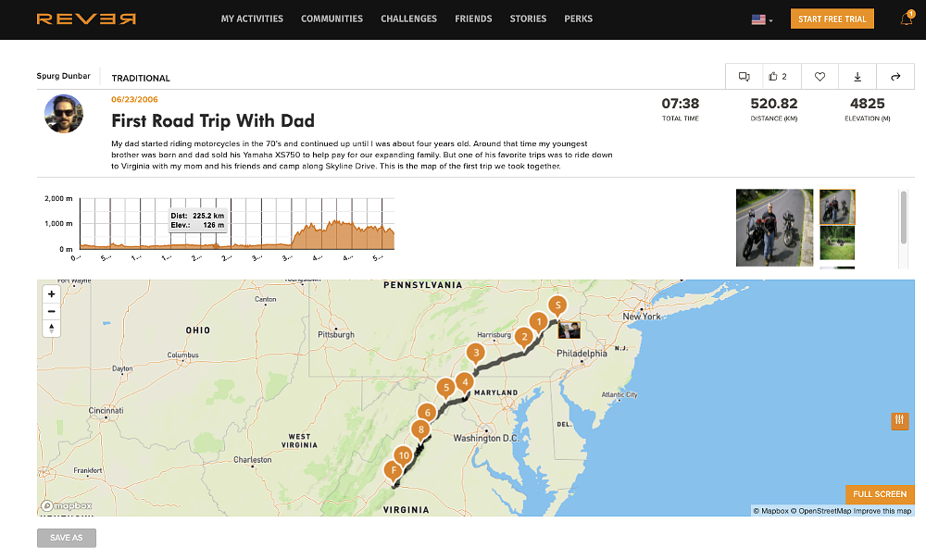
Task: Open the notifications bell
Action: click(906, 19)
